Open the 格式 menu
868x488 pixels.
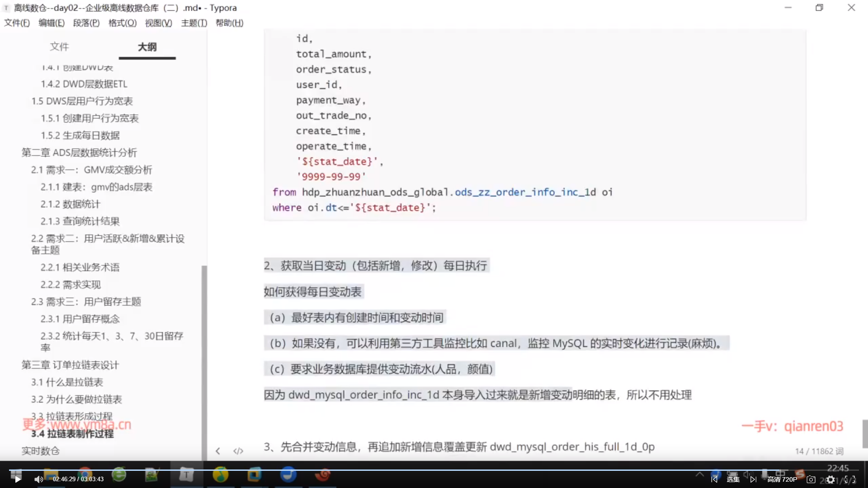(x=122, y=23)
